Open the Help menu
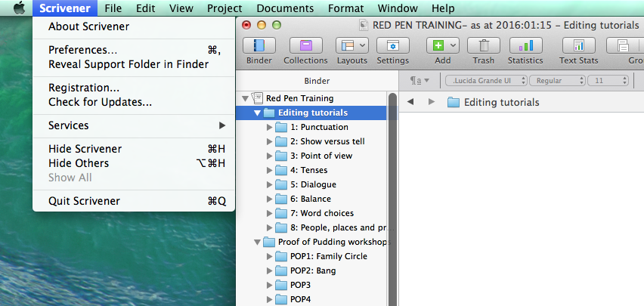 pyautogui.click(x=443, y=8)
